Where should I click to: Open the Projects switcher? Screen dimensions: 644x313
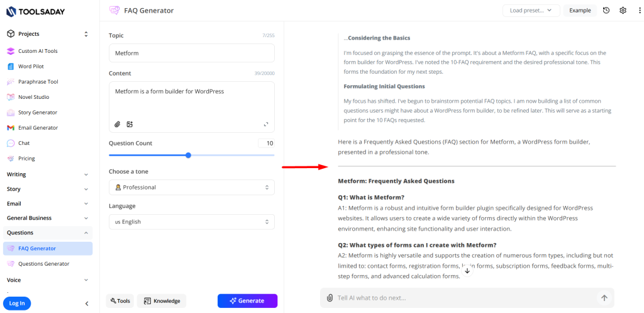click(48, 34)
